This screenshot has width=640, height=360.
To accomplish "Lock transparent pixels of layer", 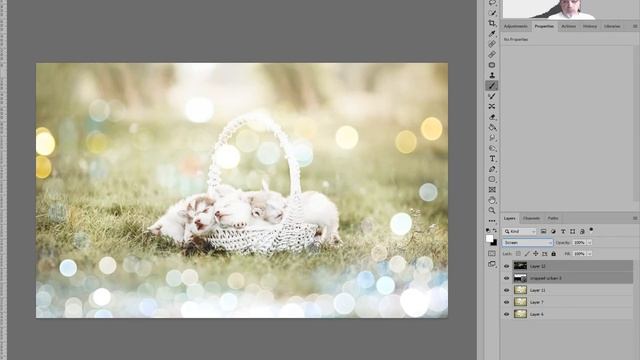I will 518,253.
